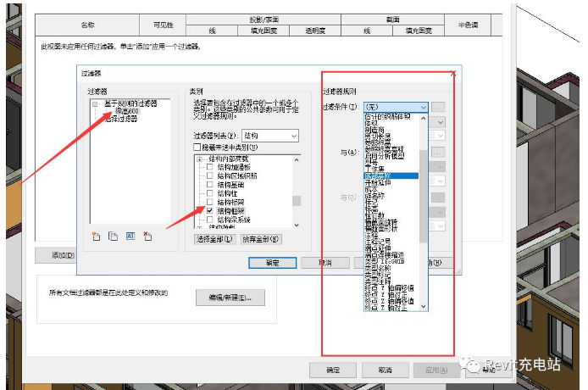Click the category list scroll-up arrow

(297, 159)
